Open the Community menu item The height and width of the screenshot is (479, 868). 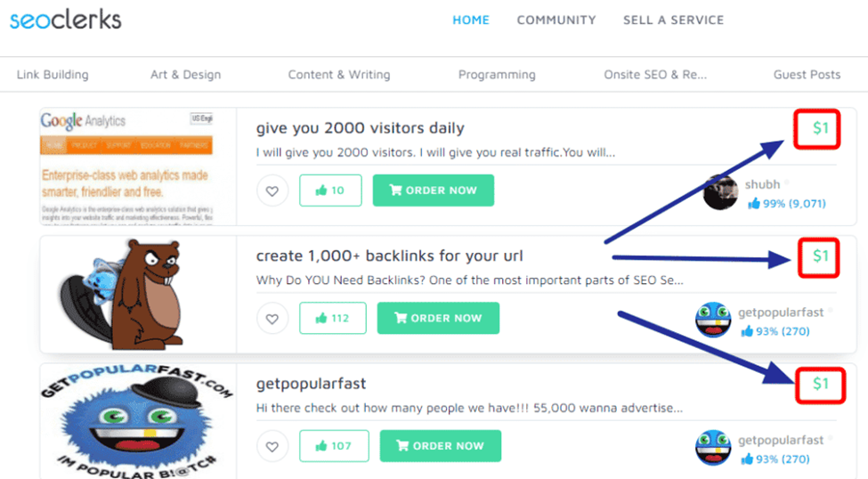point(556,20)
